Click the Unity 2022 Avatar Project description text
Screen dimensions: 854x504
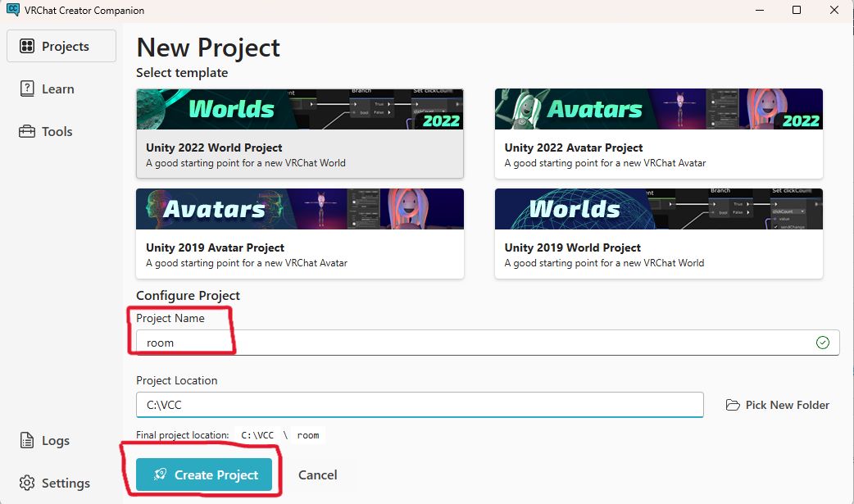605,163
